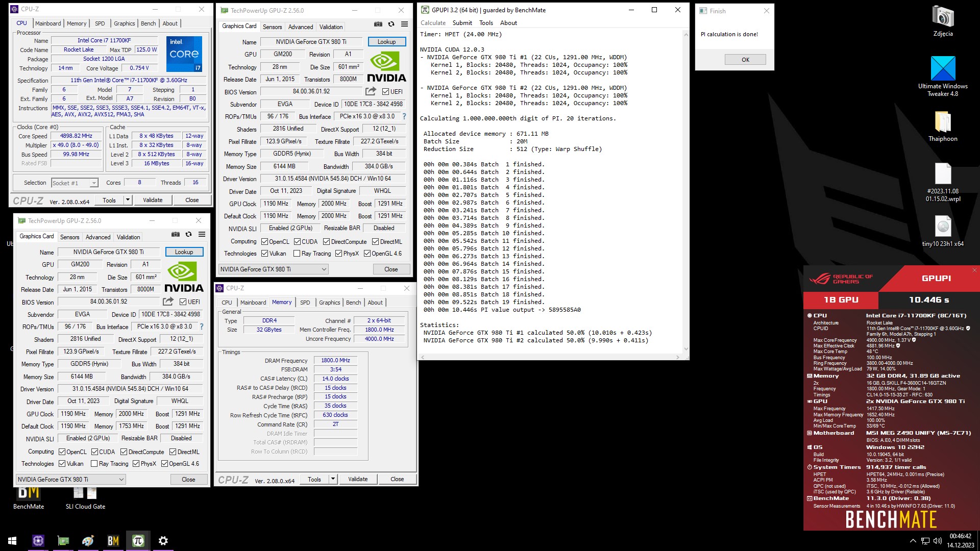Open hamburger menu in upper GPU-Z window
This screenshot has width=980, height=551.
[405, 24]
